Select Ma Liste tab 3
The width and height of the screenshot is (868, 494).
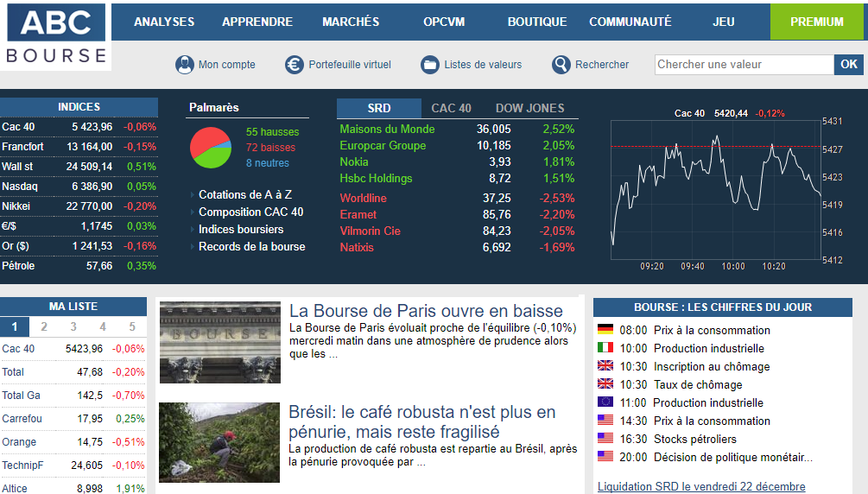point(73,326)
